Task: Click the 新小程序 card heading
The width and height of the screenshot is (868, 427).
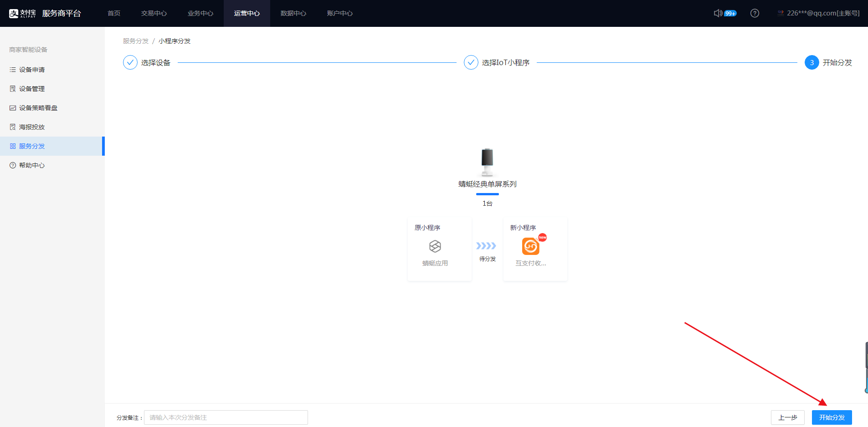Action: click(523, 228)
